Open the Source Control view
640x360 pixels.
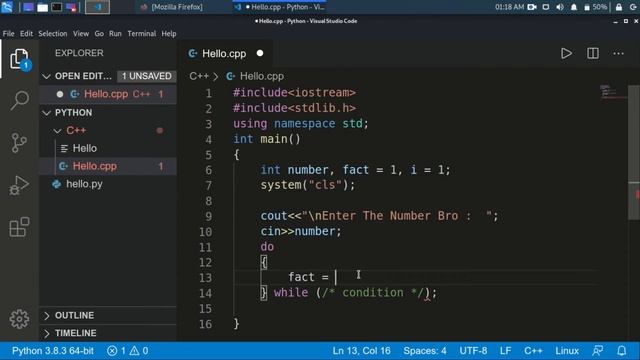(x=19, y=143)
